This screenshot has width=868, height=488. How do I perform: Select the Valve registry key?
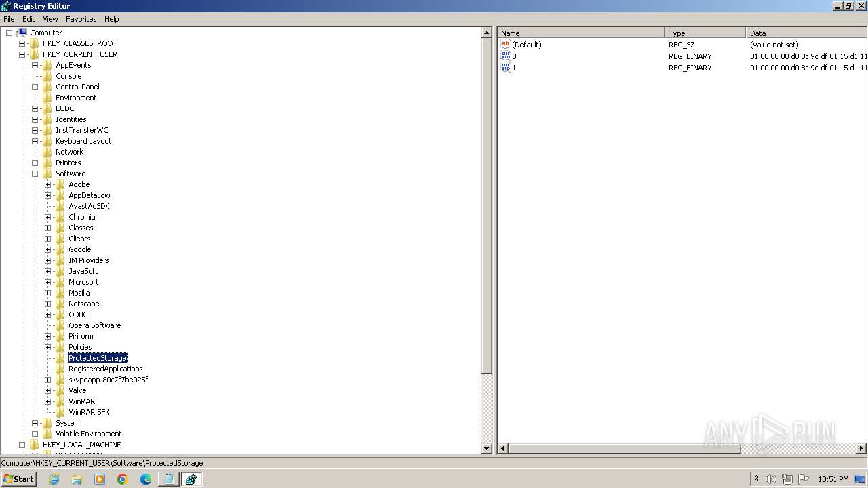click(77, 390)
